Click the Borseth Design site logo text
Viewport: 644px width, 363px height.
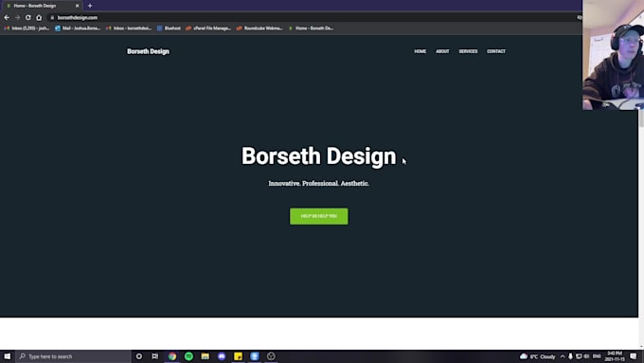(x=148, y=51)
